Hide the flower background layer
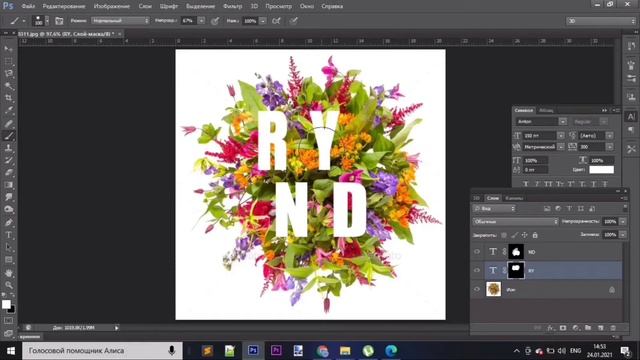This screenshot has height=360, width=640. 477,289
